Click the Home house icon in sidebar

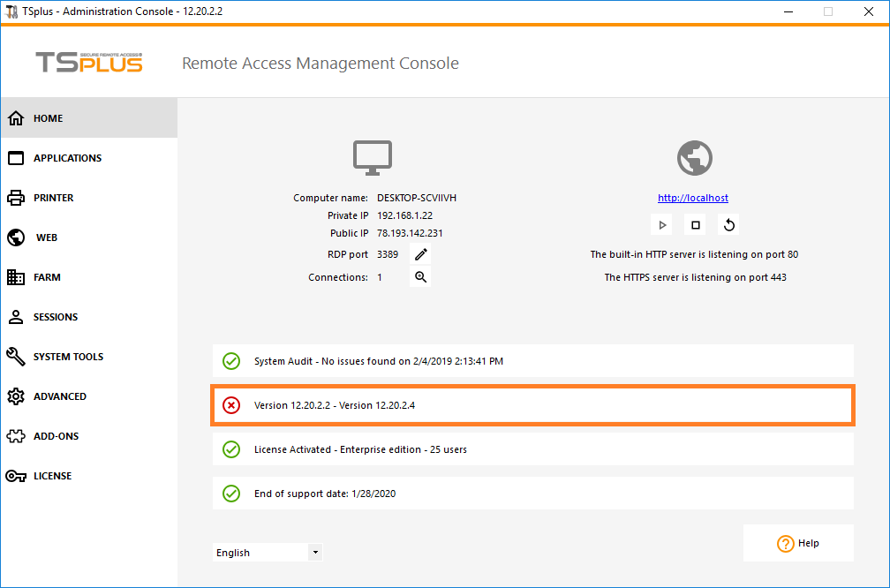pyautogui.click(x=16, y=118)
